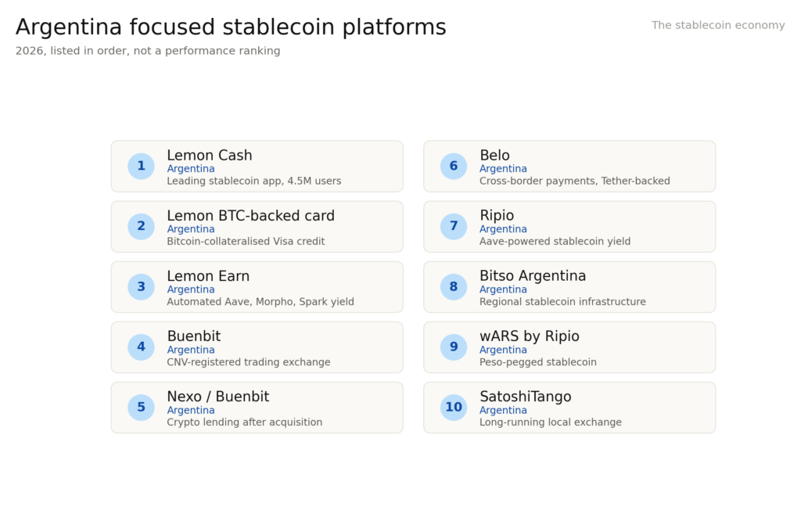The width and height of the screenshot is (801, 532).
Task: Click the SatoshiTango title
Action: point(526,397)
